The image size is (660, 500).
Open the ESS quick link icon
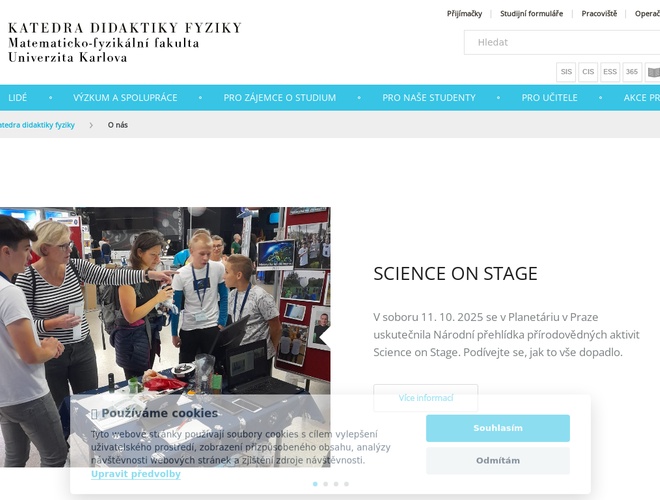[x=610, y=72]
